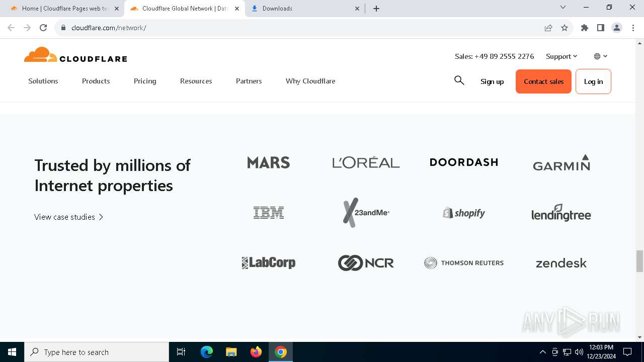This screenshot has width=644, height=362.
Task: Open the Products menu
Action: (x=96, y=81)
